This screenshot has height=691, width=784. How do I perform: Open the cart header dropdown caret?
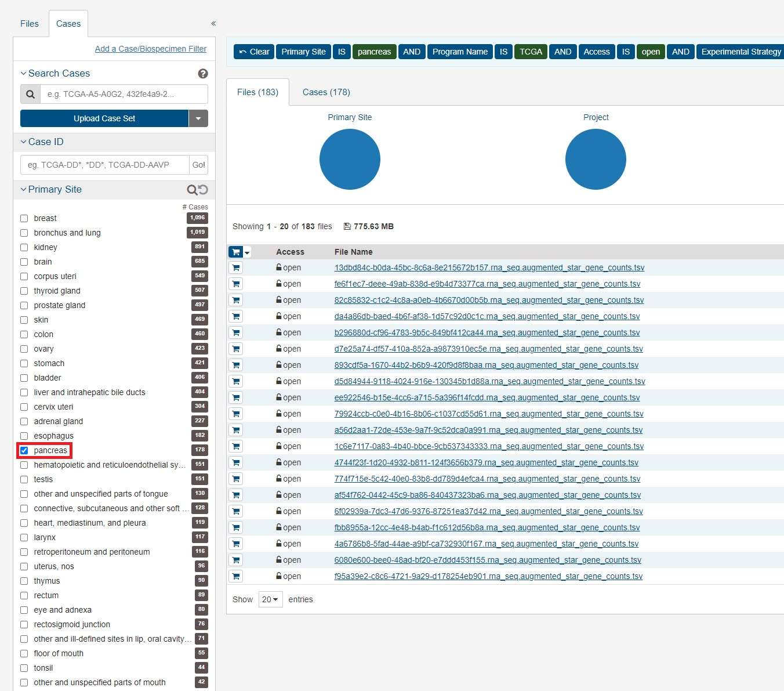(247, 252)
